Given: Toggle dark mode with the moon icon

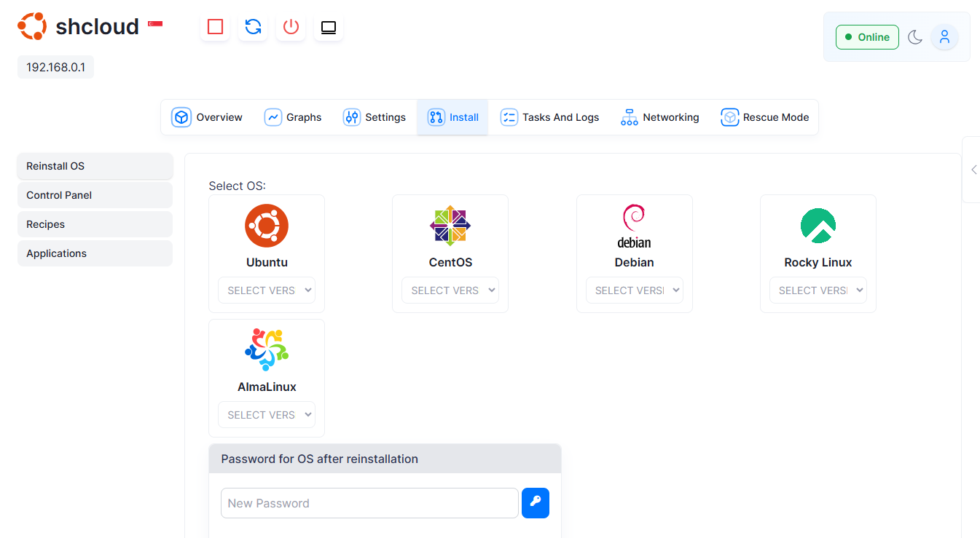Looking at the screenshot, I should [x=915, y=36].
